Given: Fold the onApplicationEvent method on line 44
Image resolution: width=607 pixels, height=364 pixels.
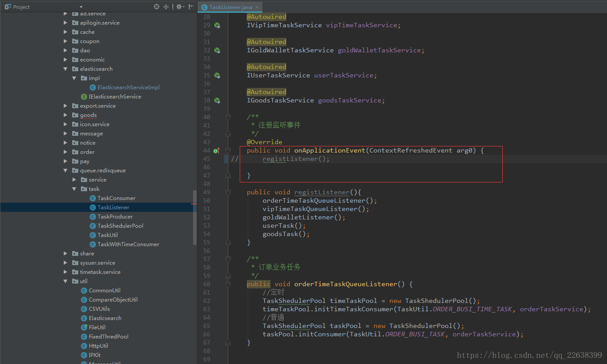Looking at the screenshot, I should pos(228,151).
